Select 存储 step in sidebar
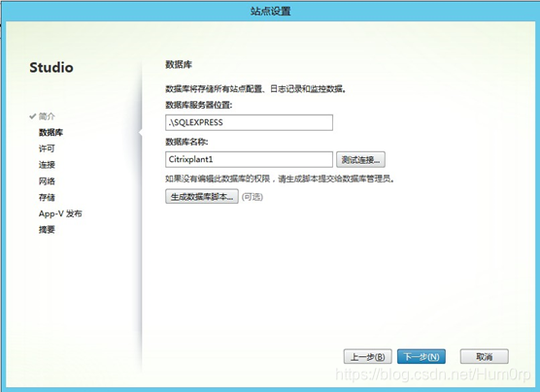Image resolution: width=540 pixels, height=392 pixels. (x=47, y=198)
